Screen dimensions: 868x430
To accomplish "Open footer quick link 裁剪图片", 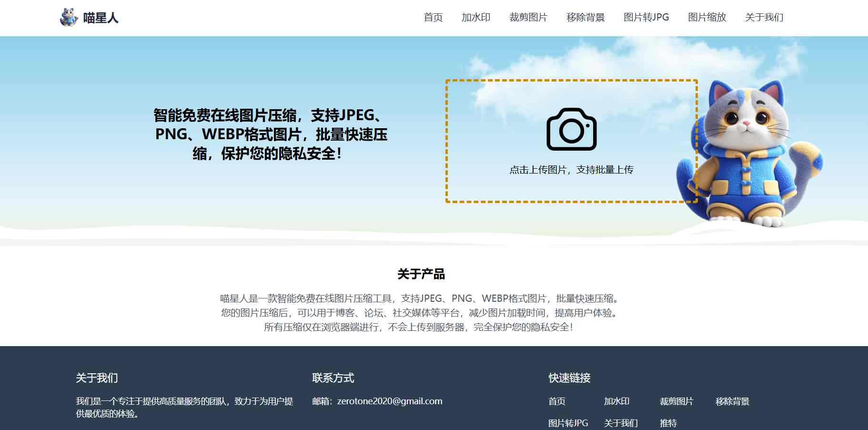I will point(676,401).
